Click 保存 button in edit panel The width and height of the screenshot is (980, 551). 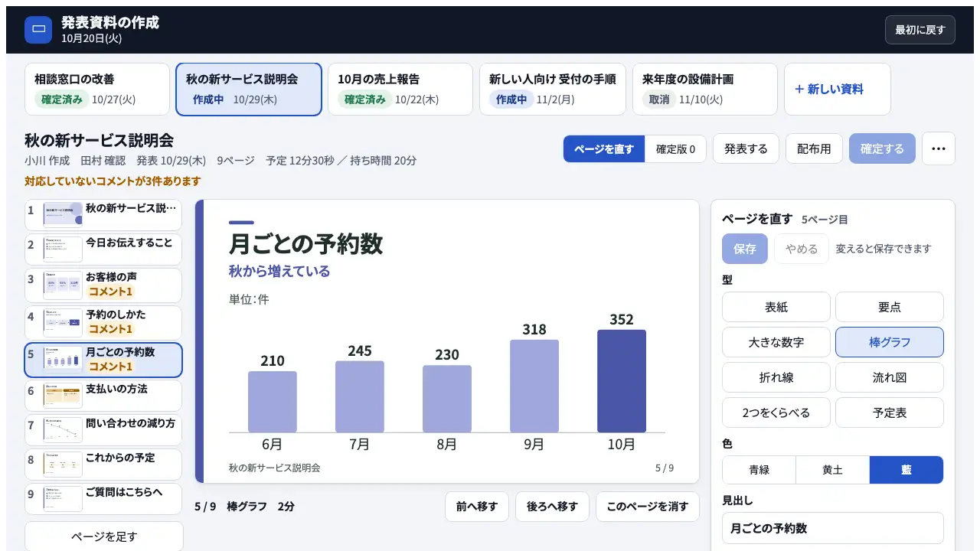pyautogui.click(x=745, y=249)
